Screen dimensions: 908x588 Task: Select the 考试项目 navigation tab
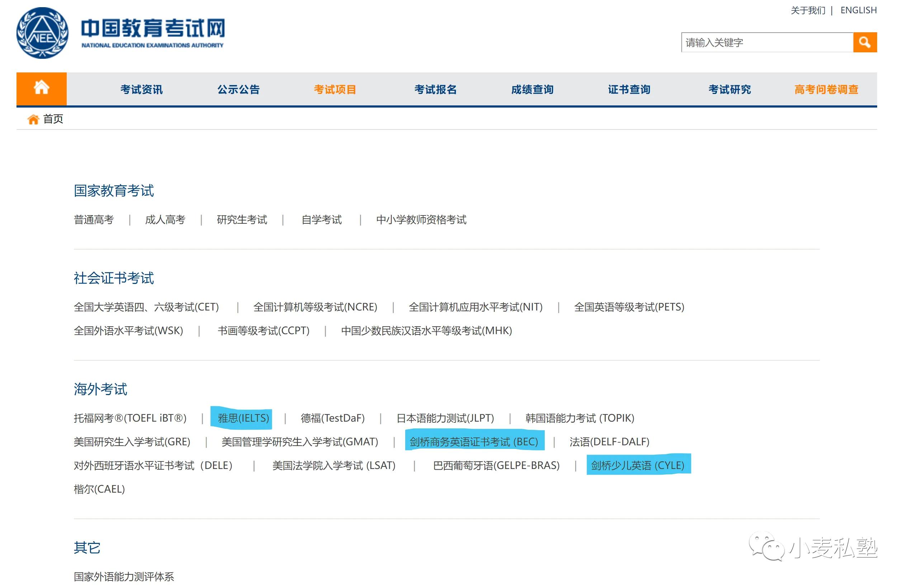(335, 90)
